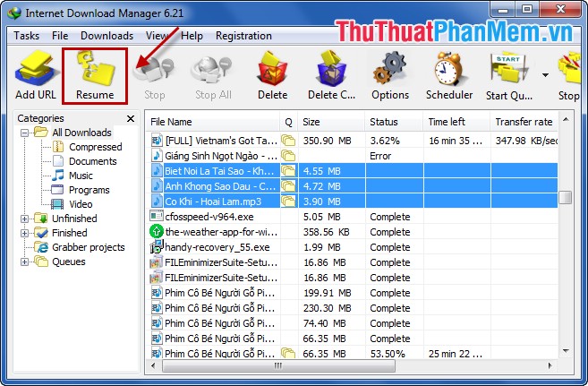
Task: Select the Programs category
Action: [x=89, y=190]
